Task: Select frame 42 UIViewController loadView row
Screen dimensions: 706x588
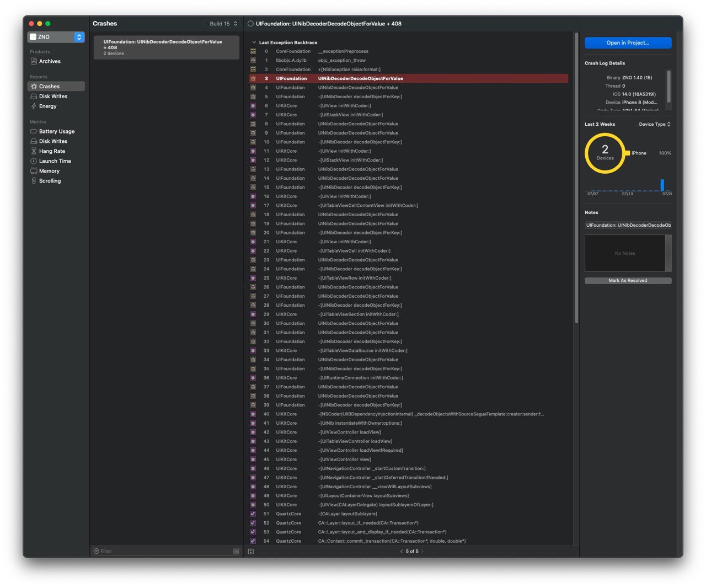Action: click(409, 432)
